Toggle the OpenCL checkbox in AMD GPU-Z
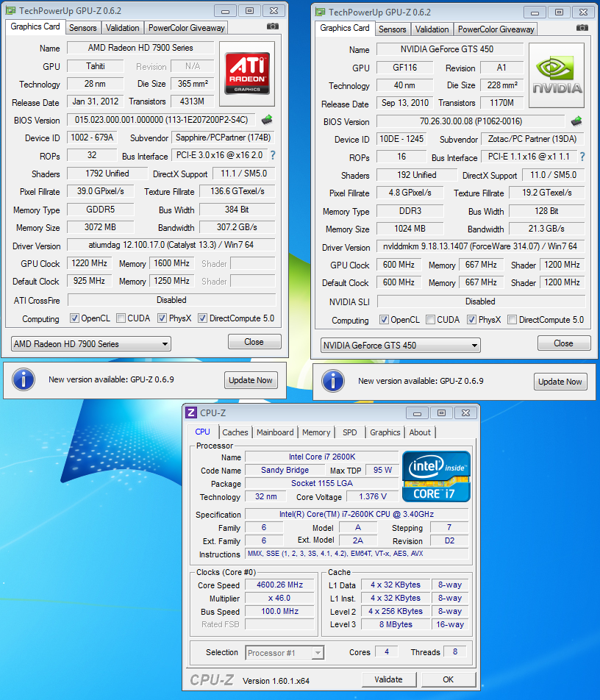Image resolution: width=600 pixels, height=700 pixels. click(75, 318)
